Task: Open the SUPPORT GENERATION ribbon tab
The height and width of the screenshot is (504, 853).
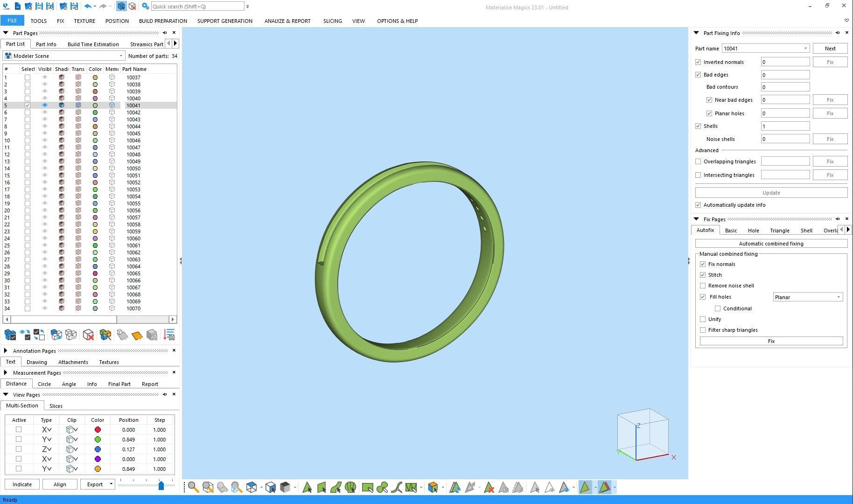Action: 224,21
